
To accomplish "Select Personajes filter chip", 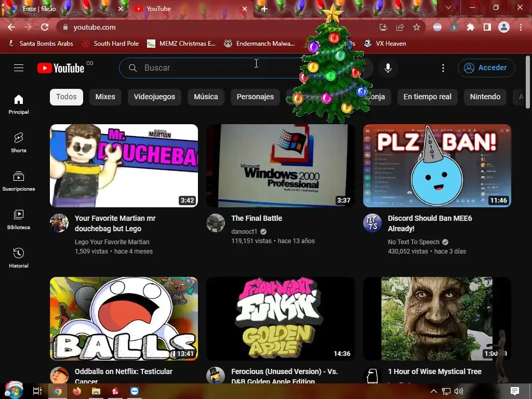I will click(x=255, y=97).
